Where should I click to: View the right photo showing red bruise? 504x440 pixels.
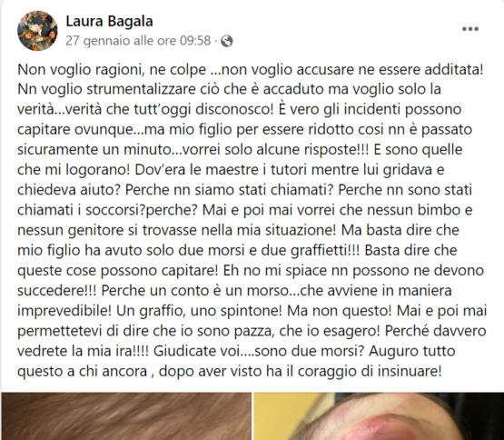pyautogui.click(x=379, y=415)
